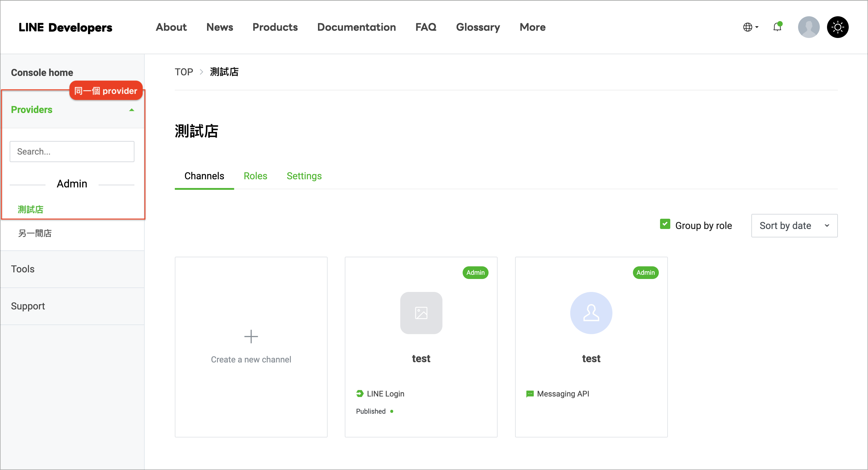Switch to the Roles tab
This screenshot has height=470, width=868.
coord(255,176)
